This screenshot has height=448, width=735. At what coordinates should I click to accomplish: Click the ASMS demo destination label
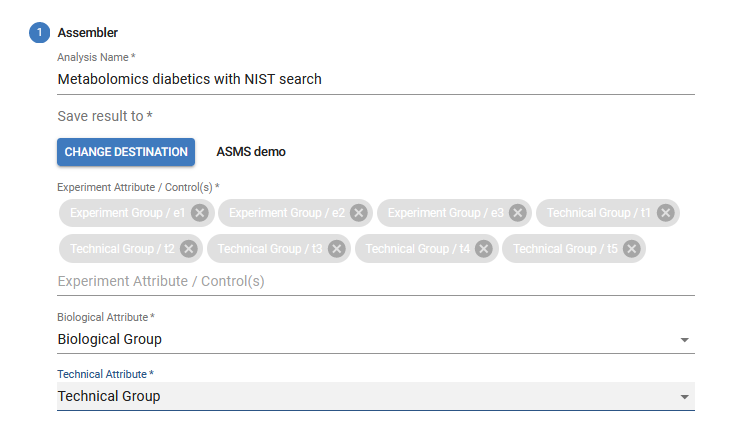tap(251, 152)
